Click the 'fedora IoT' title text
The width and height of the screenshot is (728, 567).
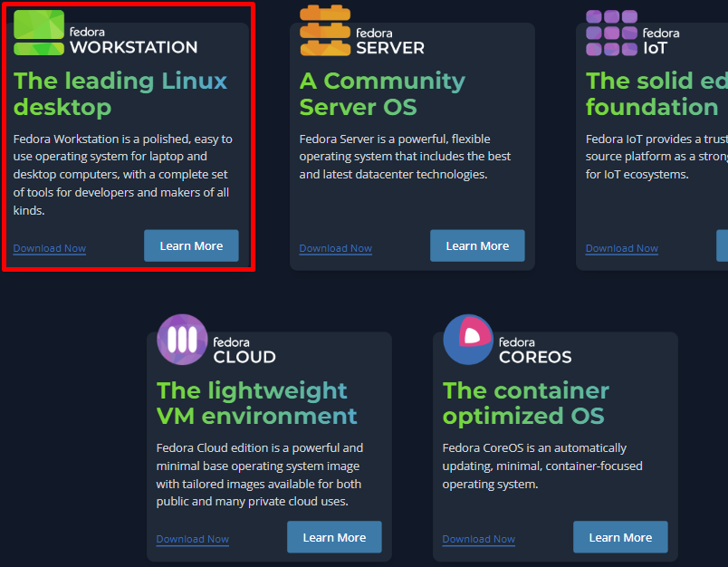click(661, 42)
